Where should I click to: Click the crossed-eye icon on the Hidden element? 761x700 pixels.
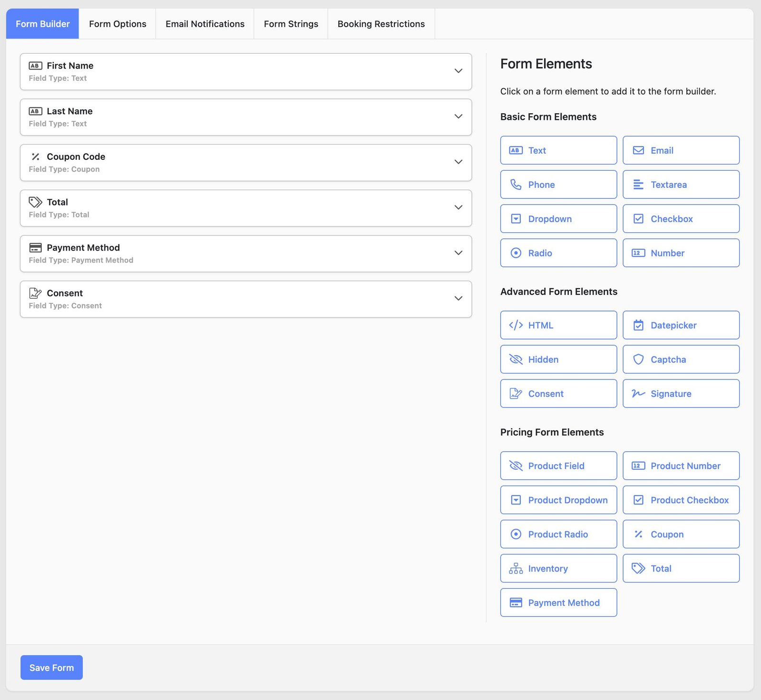pyautogui.click(x=516, y=360)
